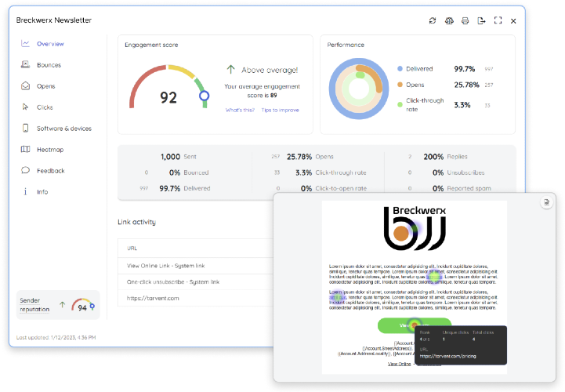Click the Heatmap map icon

point(25,149)
